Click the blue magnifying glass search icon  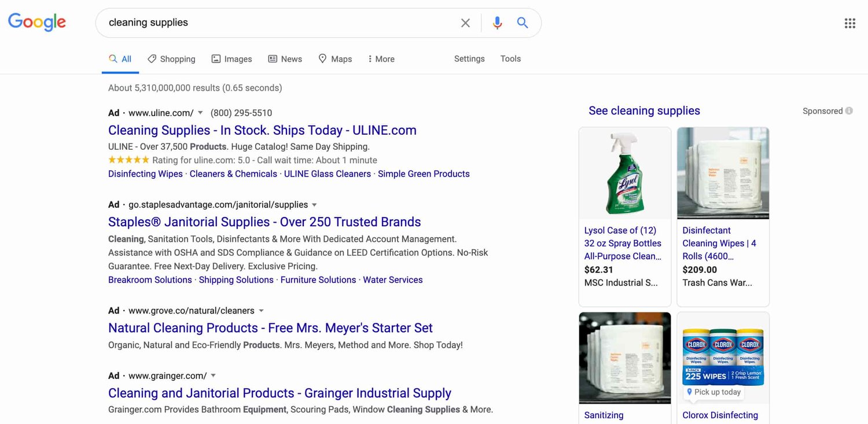[x=523, y=23]
